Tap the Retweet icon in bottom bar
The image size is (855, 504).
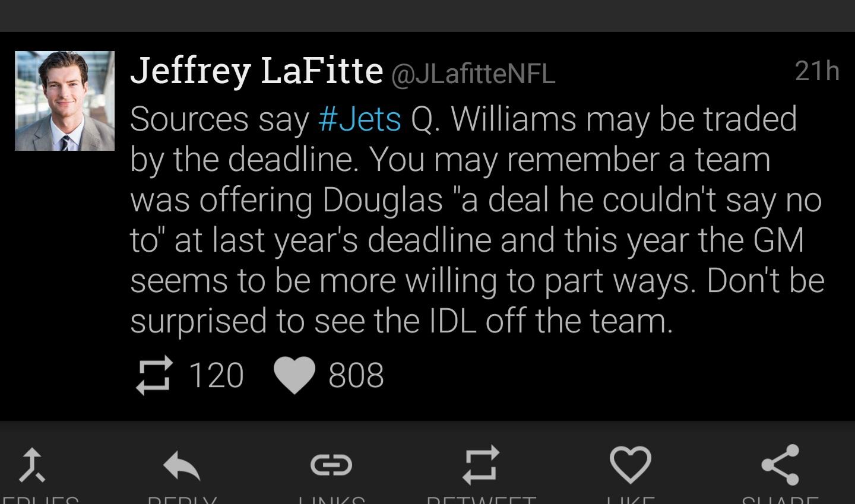[x=481, y=464]
